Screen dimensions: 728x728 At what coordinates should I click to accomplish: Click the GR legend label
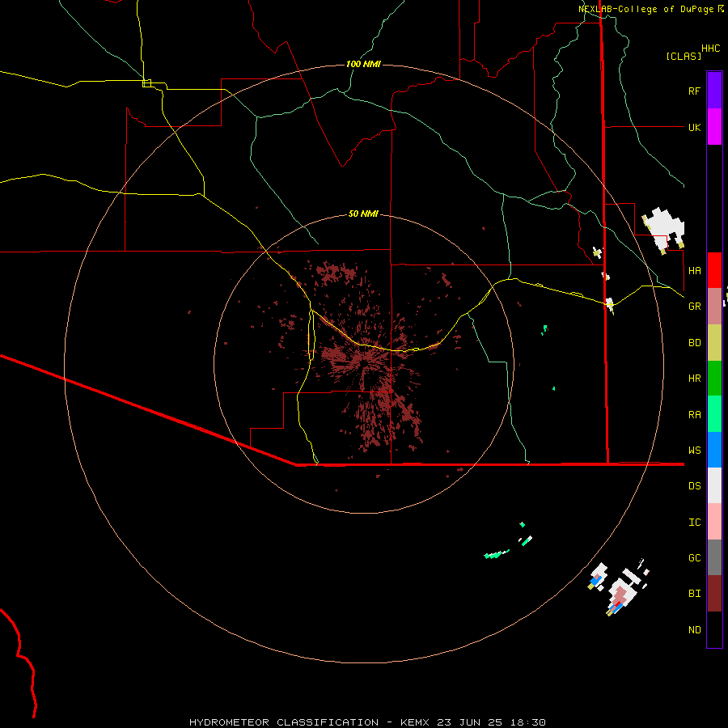point(694,307)
